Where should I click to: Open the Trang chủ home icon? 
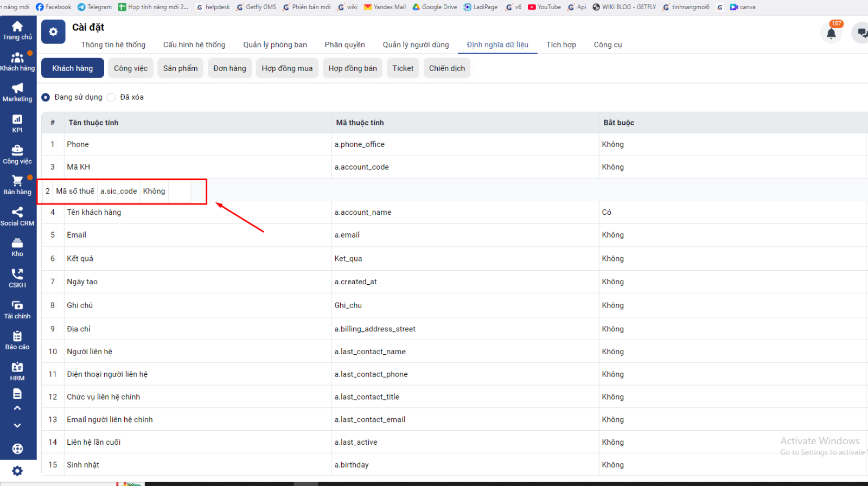17,27
